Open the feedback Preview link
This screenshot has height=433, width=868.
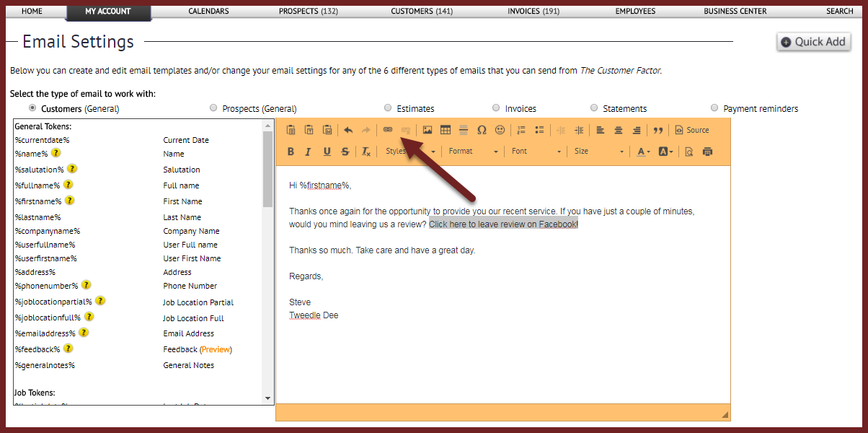pyautogui.click(x=216, y=349)
